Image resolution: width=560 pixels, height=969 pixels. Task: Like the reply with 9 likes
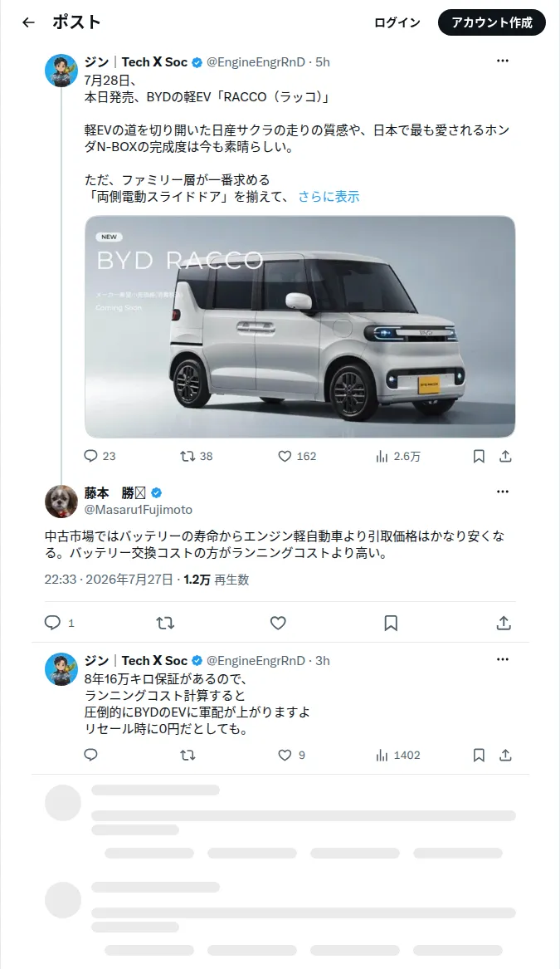tap(291, 755)
